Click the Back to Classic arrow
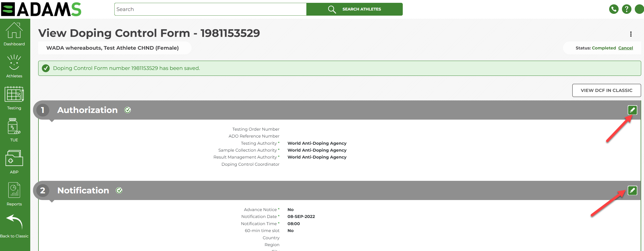The width and height of the screenshot is (644, 251). tap(14, 222)
